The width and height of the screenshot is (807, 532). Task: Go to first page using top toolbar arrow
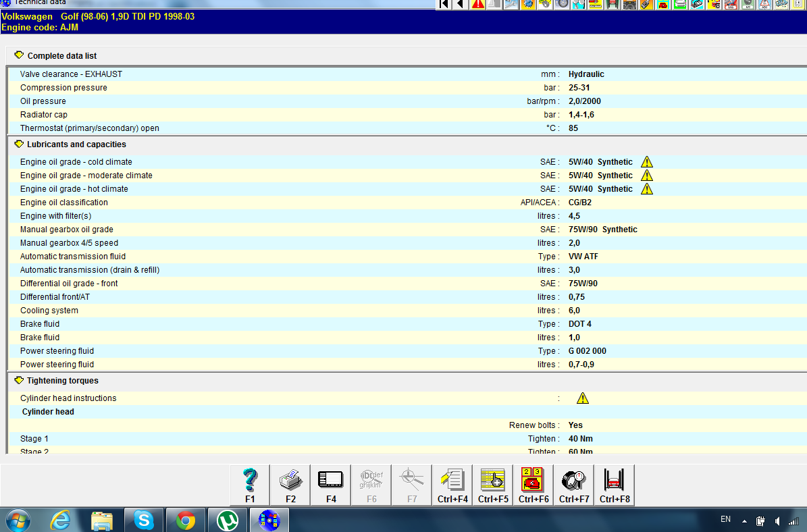444,4
